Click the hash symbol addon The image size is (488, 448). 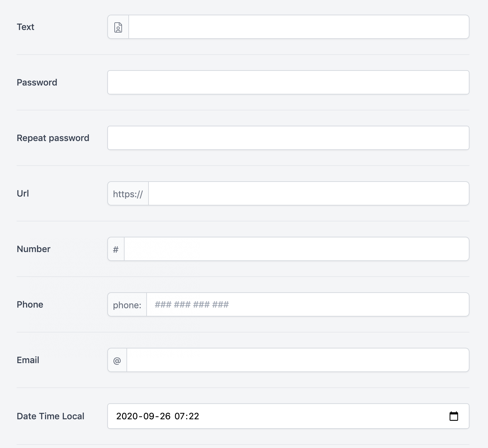click(116, 249)
